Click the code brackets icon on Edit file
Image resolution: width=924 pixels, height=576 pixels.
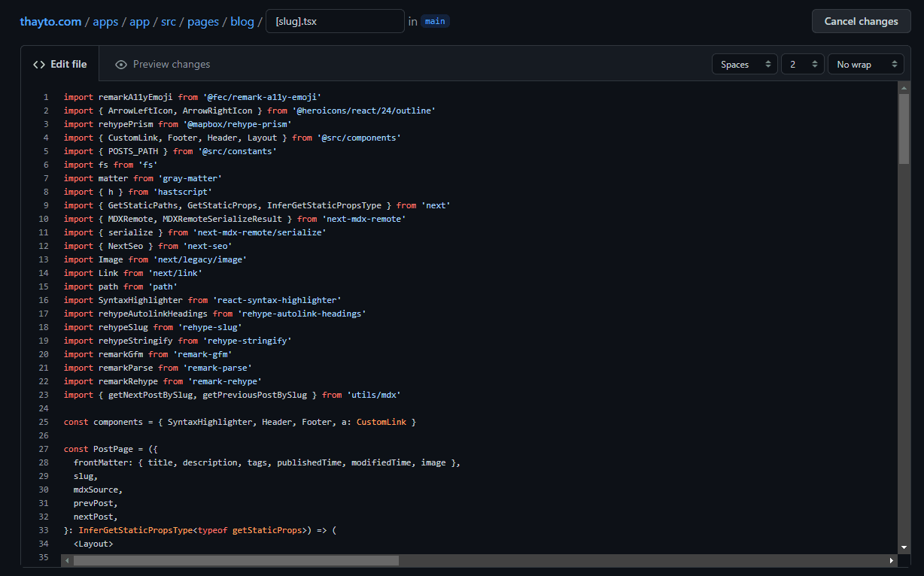click(x=39, y=65)
